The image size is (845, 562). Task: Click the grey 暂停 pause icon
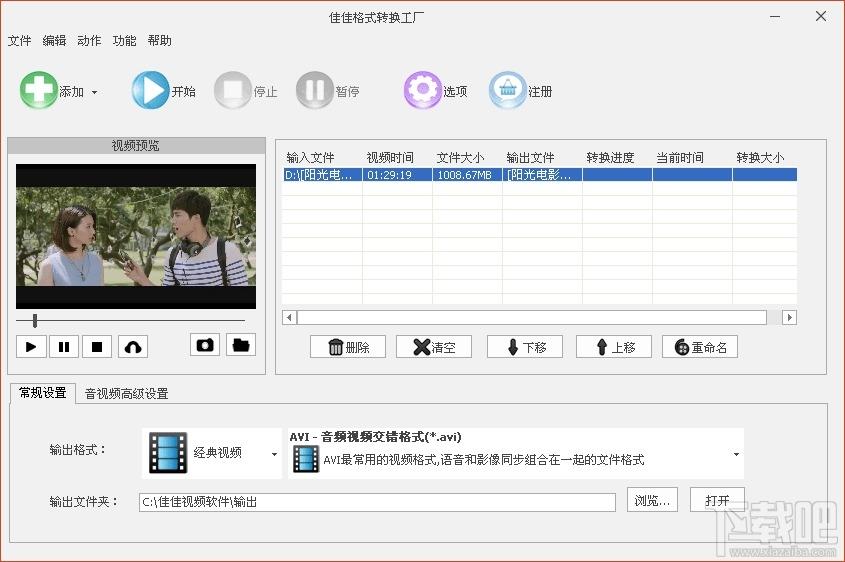click(x=315, y=90)
